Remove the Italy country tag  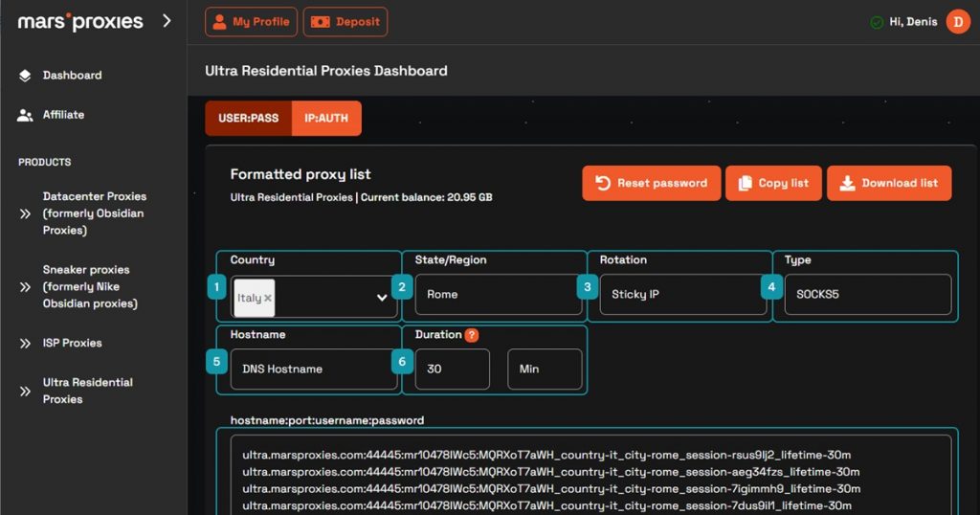268,298
